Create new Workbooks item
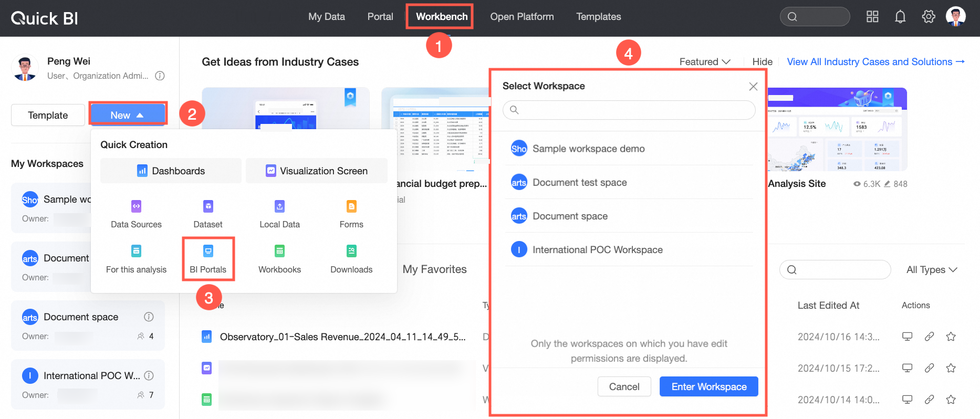Image resolution: width=980 pixels, height=419 pixels. point(279,259)
